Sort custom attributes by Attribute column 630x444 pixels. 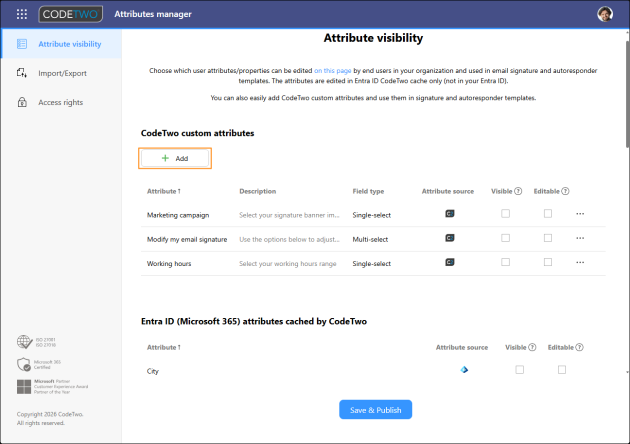[x=164, y=191]
